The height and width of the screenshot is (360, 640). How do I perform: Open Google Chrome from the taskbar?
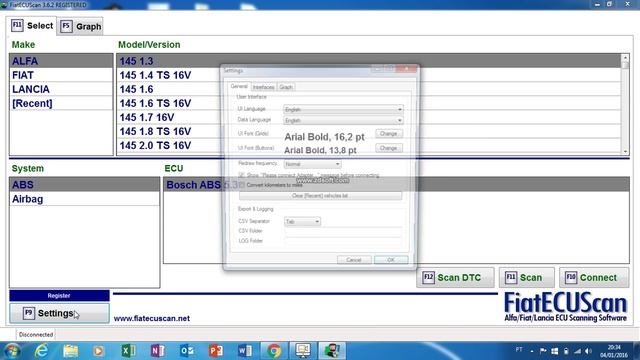274,351
